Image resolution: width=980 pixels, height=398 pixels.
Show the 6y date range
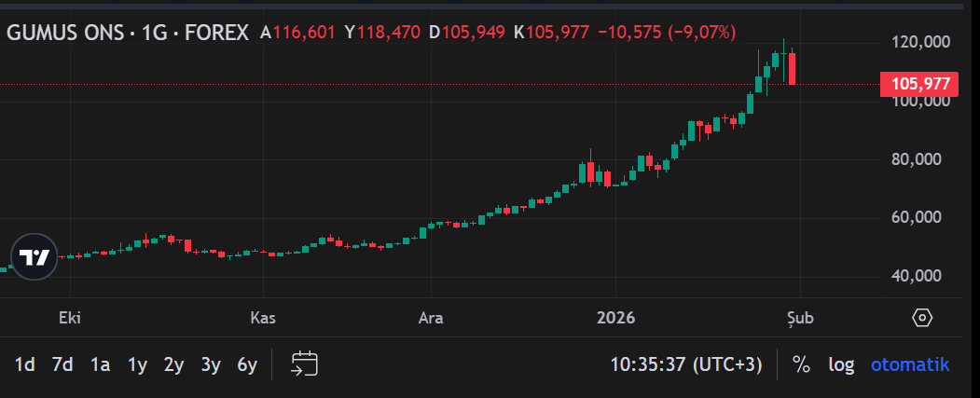pos(247,364)
